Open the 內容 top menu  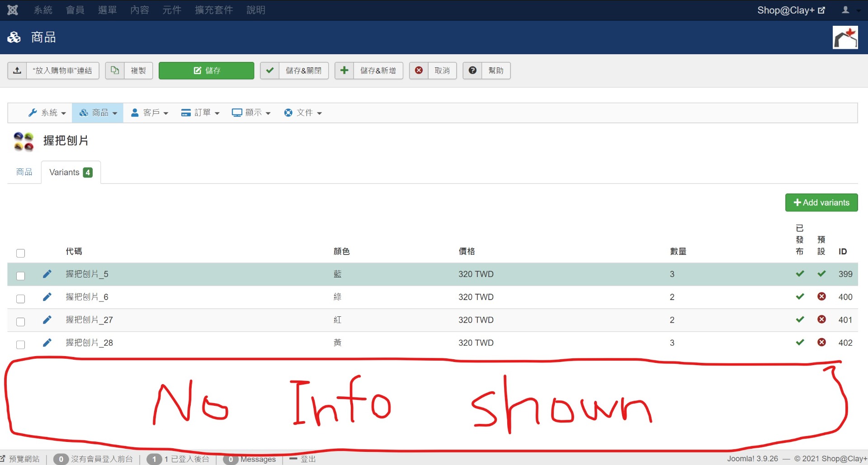tap(140, 10)
